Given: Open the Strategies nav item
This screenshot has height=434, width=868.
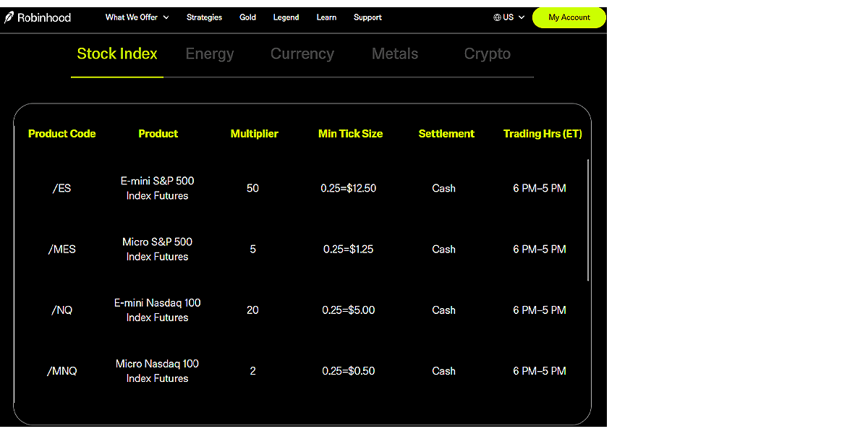Looking at the screenshot, I should [204, 17].
